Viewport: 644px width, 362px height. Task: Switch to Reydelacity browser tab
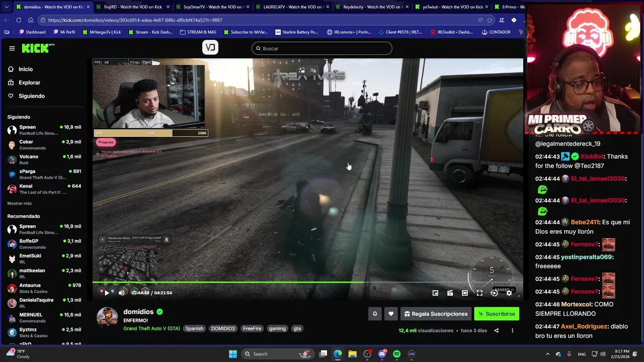point(373,7)
